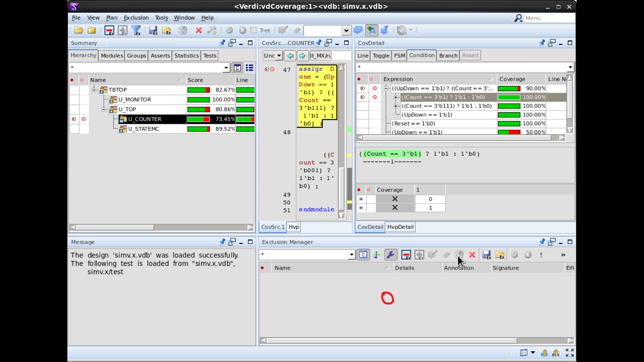This screenshot has width=644, height=362.
Task: Open the main toolbar empty combo box dropdown
Action: (x=346, y=31)
